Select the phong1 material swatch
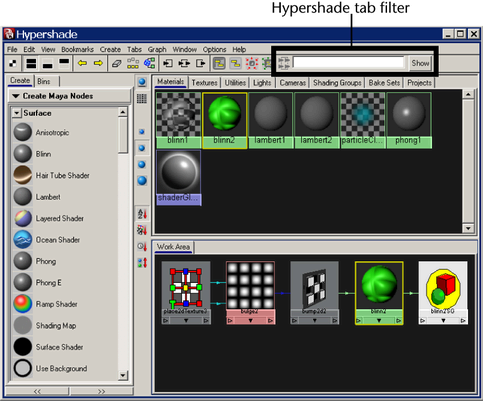Image resolution: width=483 pixels, height=401 pixels. [x=409, y=120]
